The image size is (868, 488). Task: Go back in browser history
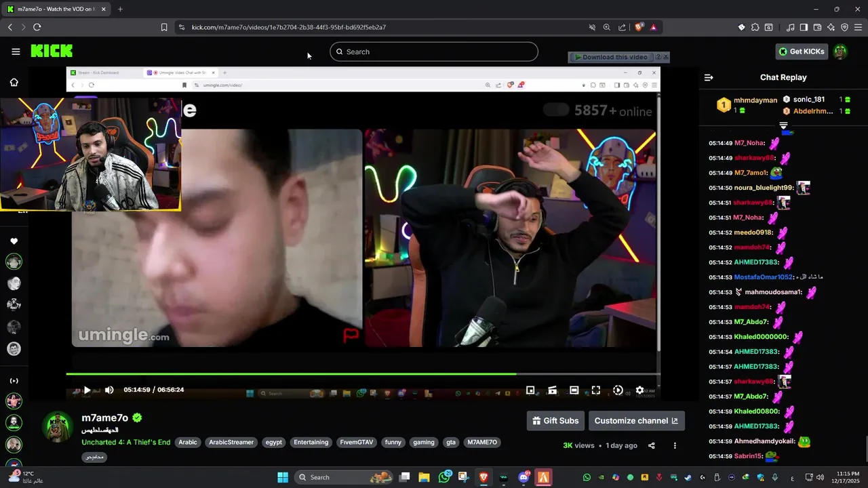click(x=10, y=27)
